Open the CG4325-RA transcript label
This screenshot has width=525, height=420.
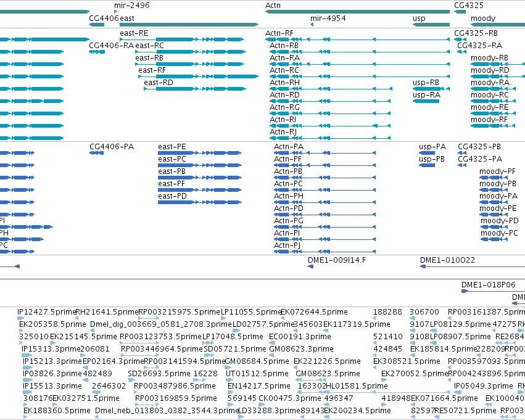pyautogui.click(x=479, y=46)
